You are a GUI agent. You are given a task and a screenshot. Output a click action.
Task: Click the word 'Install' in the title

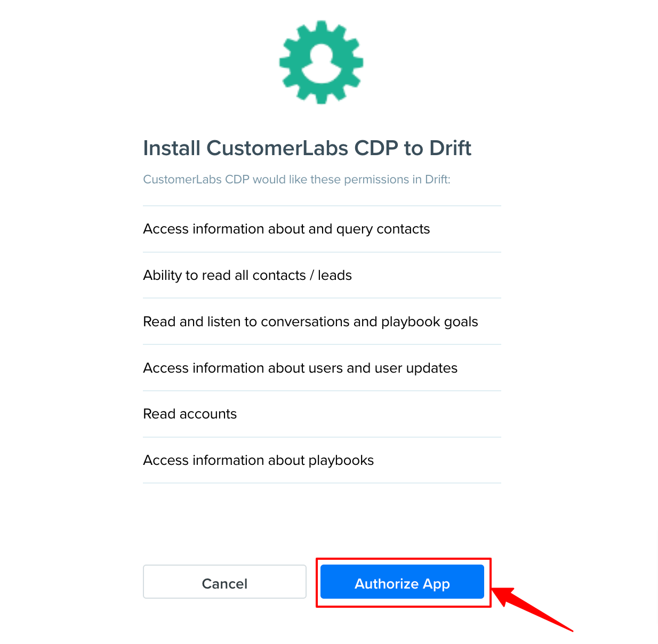coord(172,148)
